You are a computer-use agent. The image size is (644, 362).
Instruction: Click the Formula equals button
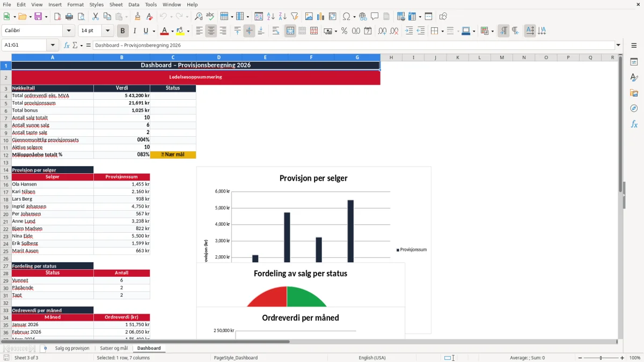tap(89, 46)
